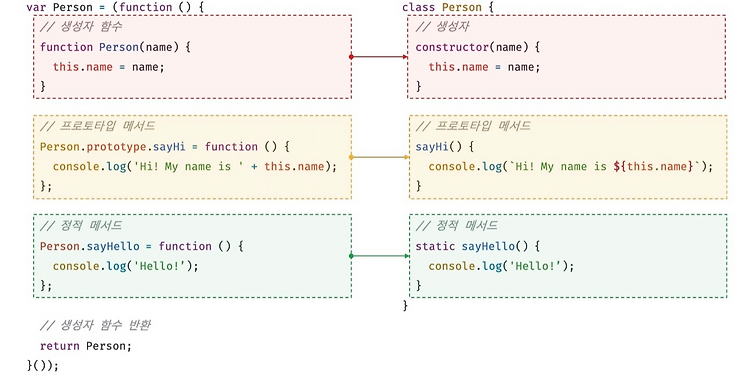The width and height of the screenshot is (750, 379).
Task: Click '// 정적 메서드' comment above static sayHello()
Action: click(x=456, y=226)
